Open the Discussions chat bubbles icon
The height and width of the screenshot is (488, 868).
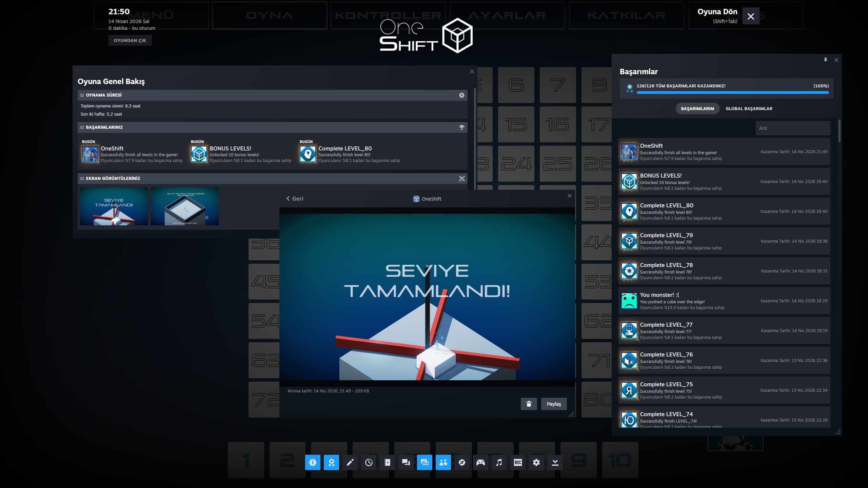[406, 462]
